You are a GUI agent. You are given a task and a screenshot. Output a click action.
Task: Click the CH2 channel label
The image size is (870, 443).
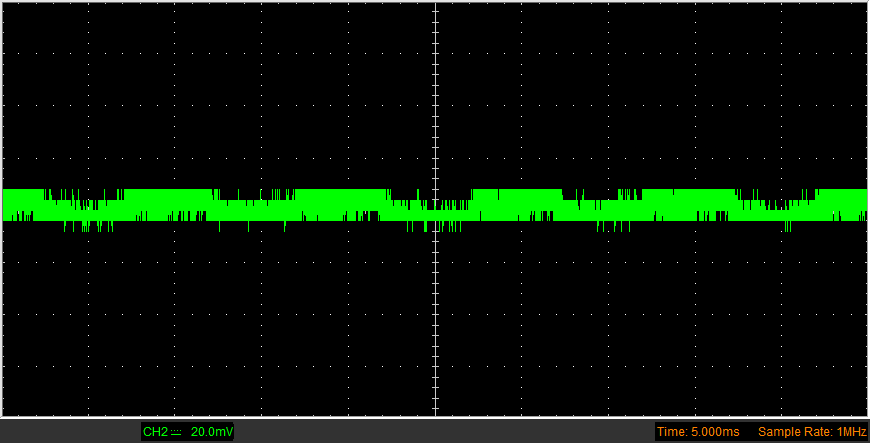pyautogui.click(x=154, y=432)
